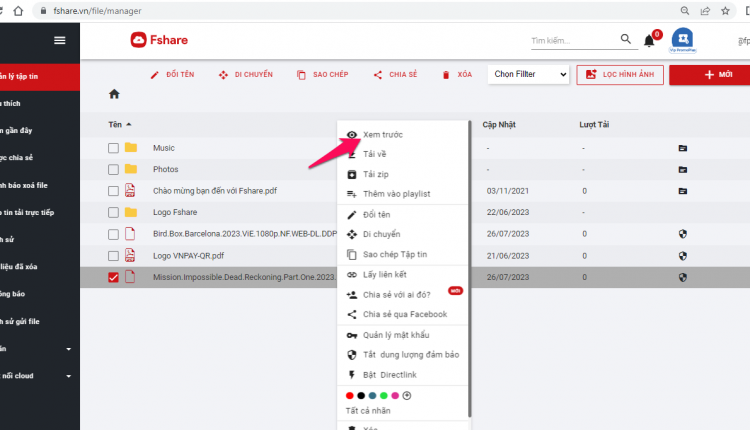Check the Chào mừng pdf checkbox

(x=113, y=191)
